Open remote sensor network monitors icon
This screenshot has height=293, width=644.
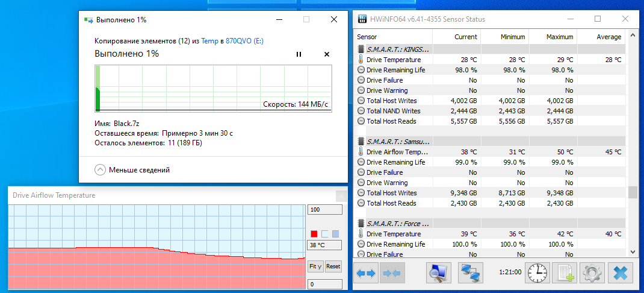coord(472,273)
